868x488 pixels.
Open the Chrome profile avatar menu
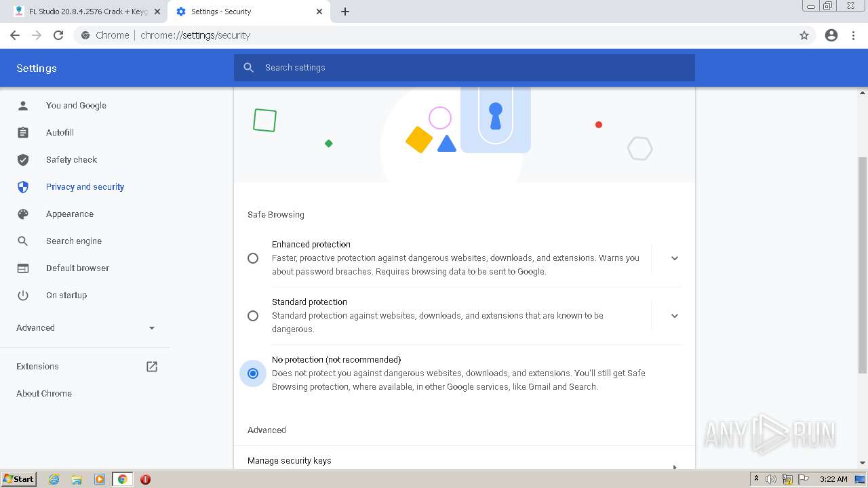click(x=831, y=35)
